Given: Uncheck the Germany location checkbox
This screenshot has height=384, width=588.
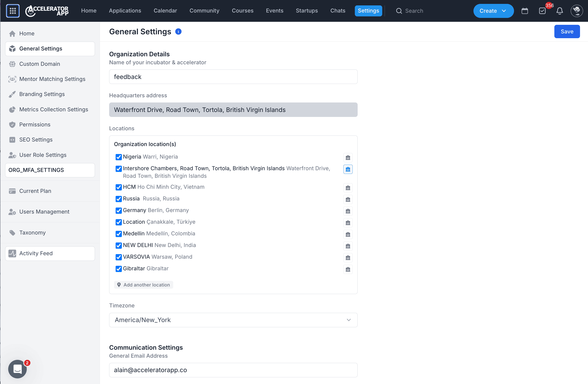Looking at the screenshot, I should 119,211.
